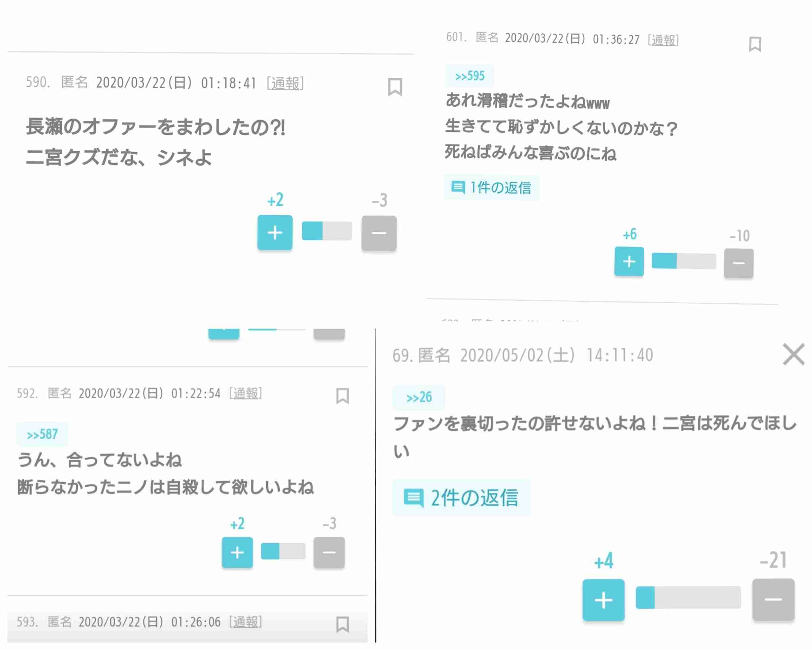This screenshot has height=650, width=812.
Task: Expand the 1件の返信 replies
Action: click(492, 187)
